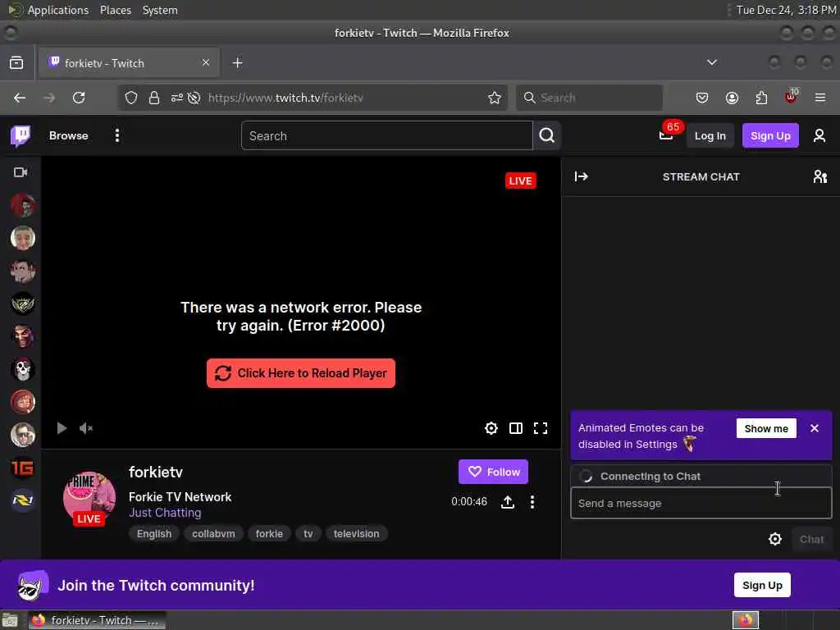Click the Chat send button
The image size is (840, 630).
(x=811, y=540)
